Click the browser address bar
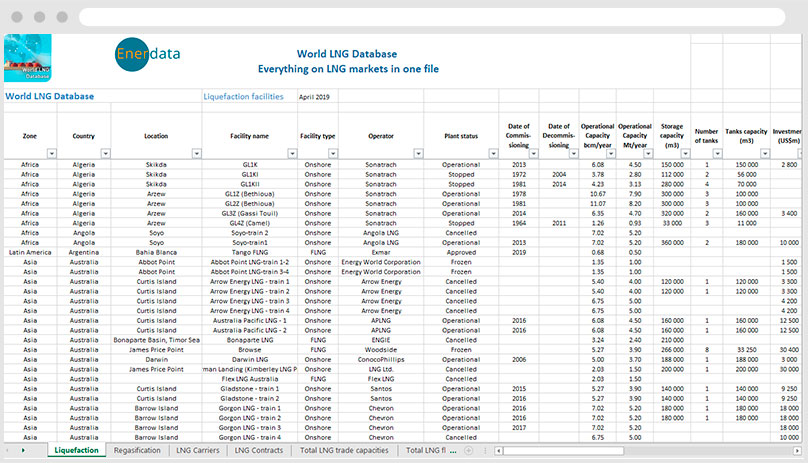The height and width of the screenshot is (463, 808). [x=430, y=19]
